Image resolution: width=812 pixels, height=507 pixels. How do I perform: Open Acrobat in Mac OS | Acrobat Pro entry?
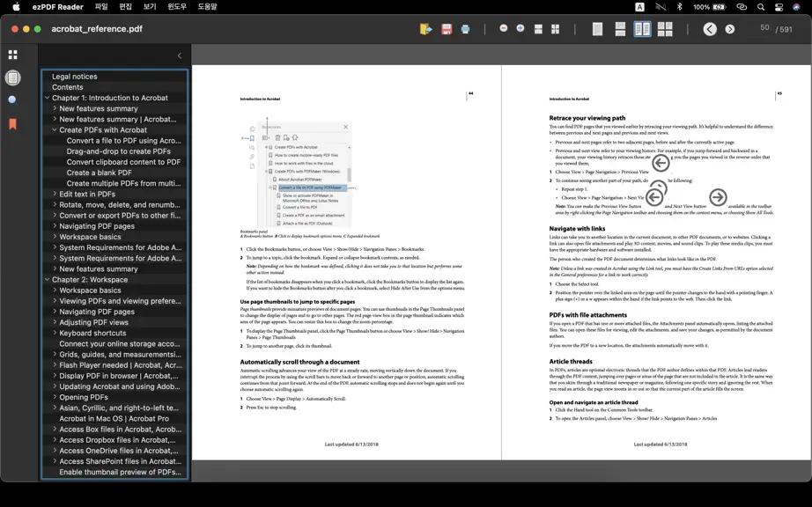(114, 418)
